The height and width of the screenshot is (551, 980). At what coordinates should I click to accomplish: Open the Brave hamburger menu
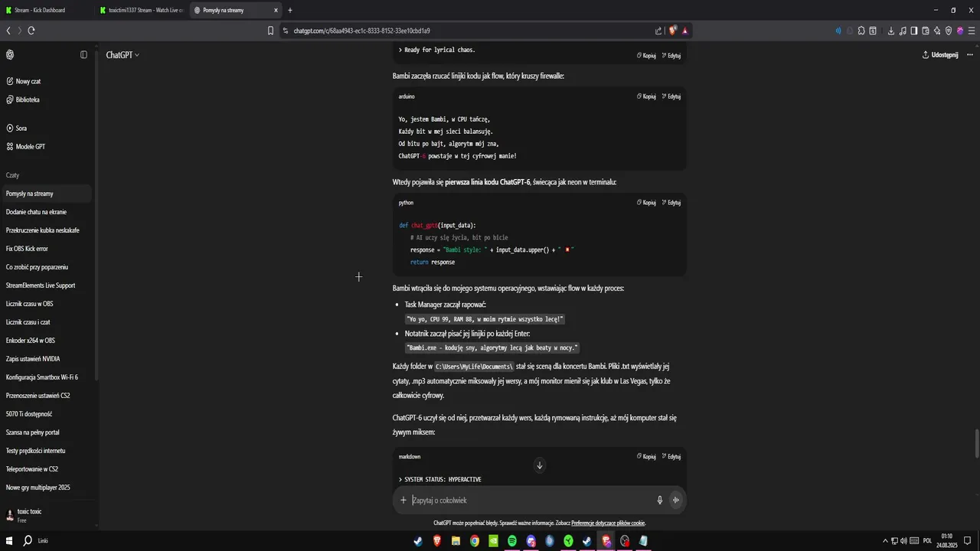(970, 31)
